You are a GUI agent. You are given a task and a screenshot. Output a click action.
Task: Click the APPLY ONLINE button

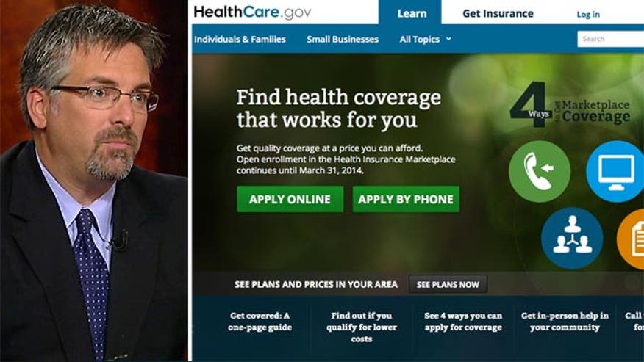[x=290, y=200]
